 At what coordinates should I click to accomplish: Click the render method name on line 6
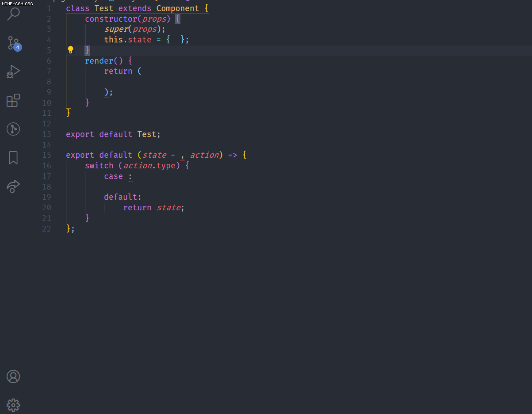pyautogui.click(x=98, y=61)
